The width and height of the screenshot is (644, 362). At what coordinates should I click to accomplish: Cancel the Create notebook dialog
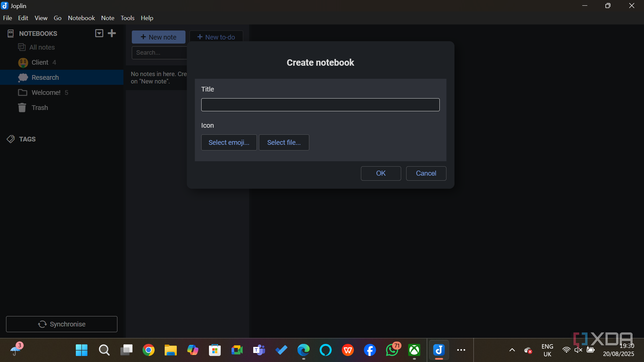pyautogui.click(x=426, y=173)
